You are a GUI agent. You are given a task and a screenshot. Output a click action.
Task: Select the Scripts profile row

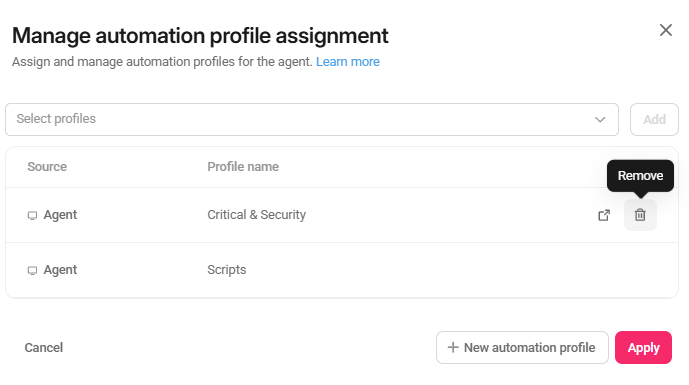(x=342, y=270)
